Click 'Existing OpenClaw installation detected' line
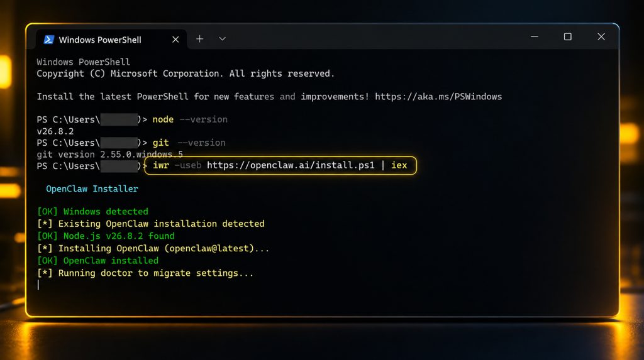 click(151, 224)
